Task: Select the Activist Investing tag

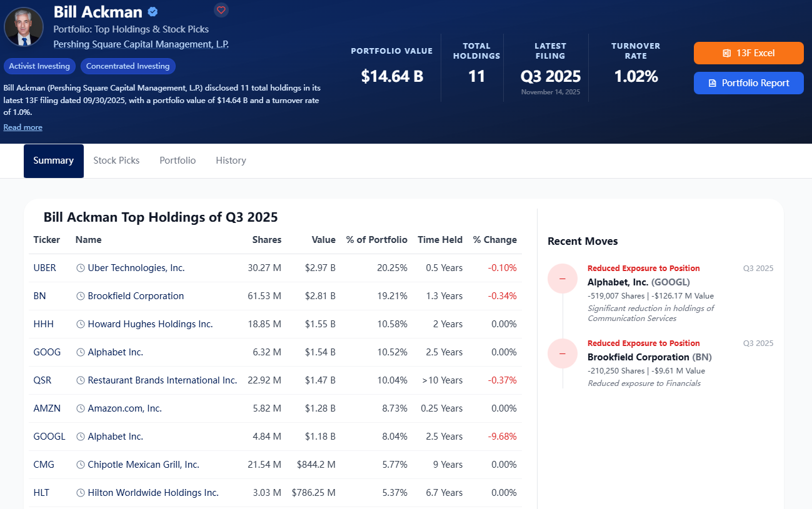Action: point(39,66)
